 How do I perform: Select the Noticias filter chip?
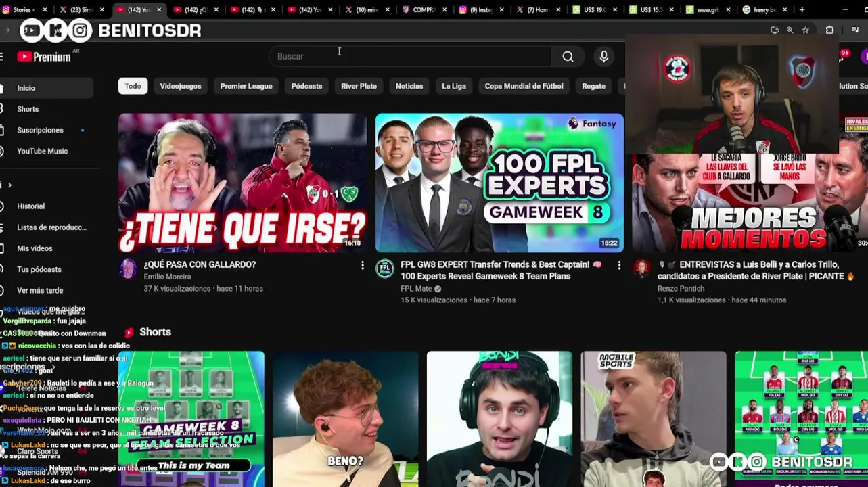[409, 86]
